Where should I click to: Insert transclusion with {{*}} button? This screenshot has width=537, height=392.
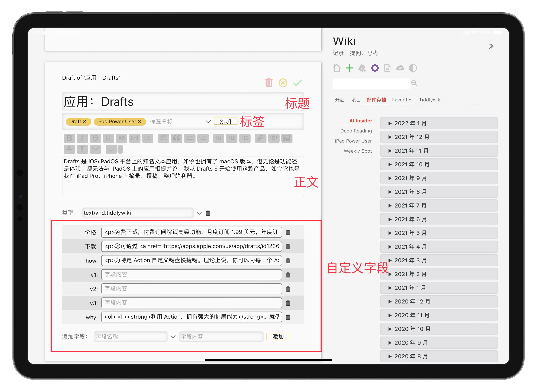[148, 138]
